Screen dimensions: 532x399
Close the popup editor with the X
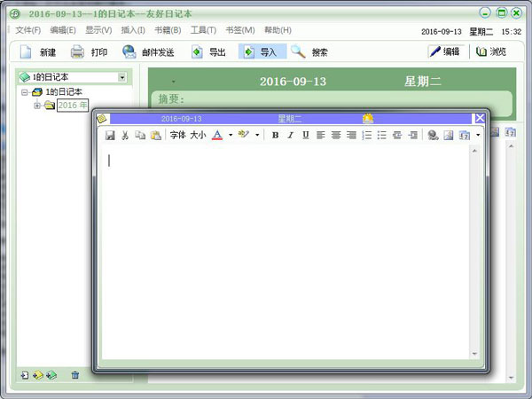pyautogui.click(x=480, y=118)
